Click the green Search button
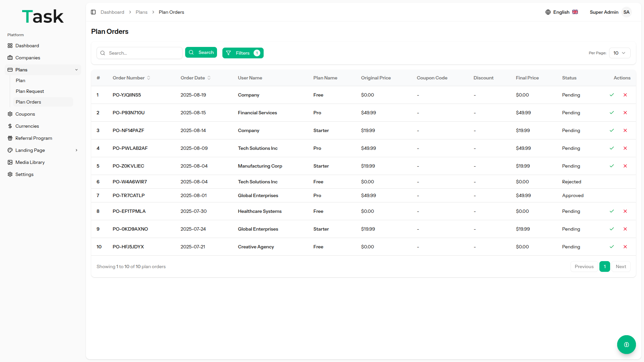The image size is (644, 362). [201, 53]
